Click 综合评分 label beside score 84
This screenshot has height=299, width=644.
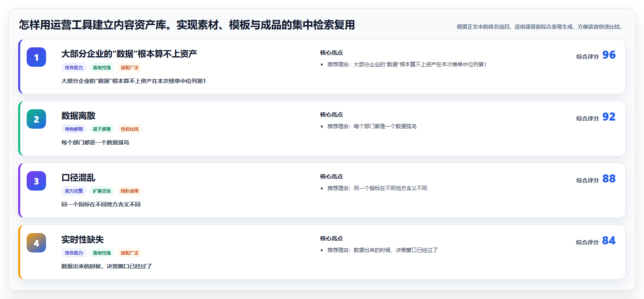587,242
